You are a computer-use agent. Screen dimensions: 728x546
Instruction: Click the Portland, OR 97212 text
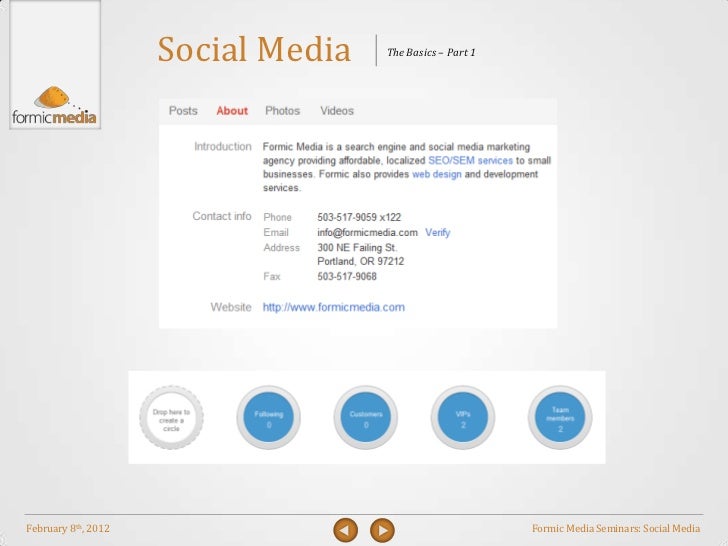click(x=360, y=261)
